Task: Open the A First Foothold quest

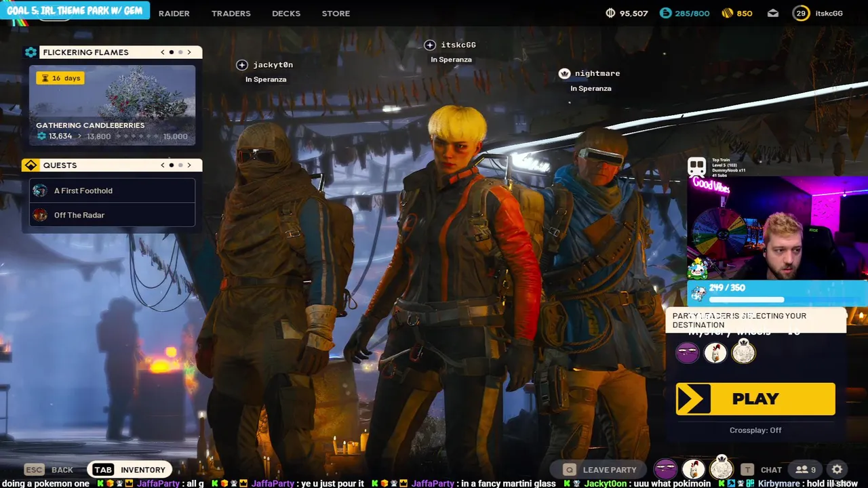Action: 113,190
